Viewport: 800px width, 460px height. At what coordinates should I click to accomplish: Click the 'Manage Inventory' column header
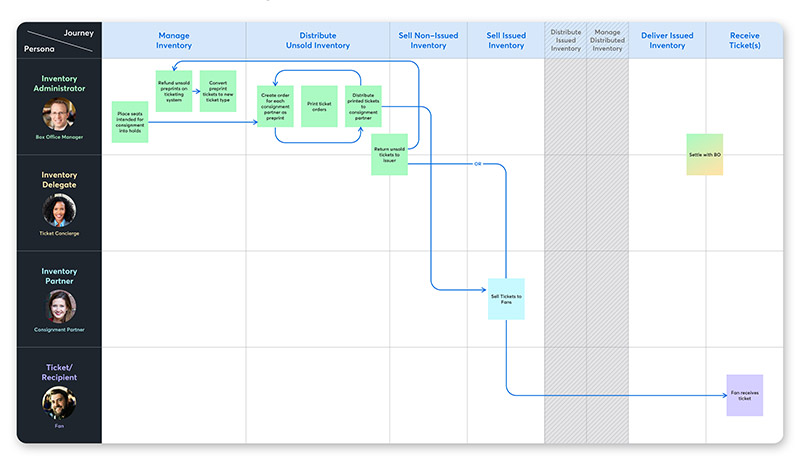174,40
